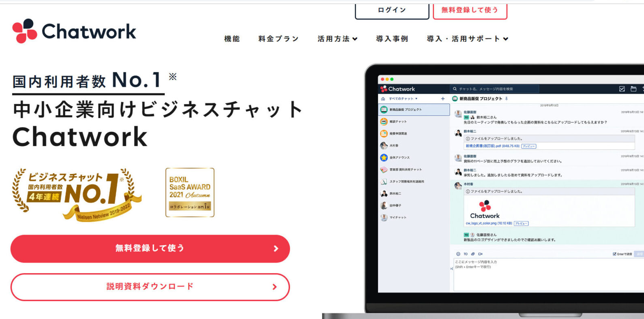Click the plus icon to add a chat
Image resolution: width=644 pixels, height=319 pixels.
pos(443,99)
